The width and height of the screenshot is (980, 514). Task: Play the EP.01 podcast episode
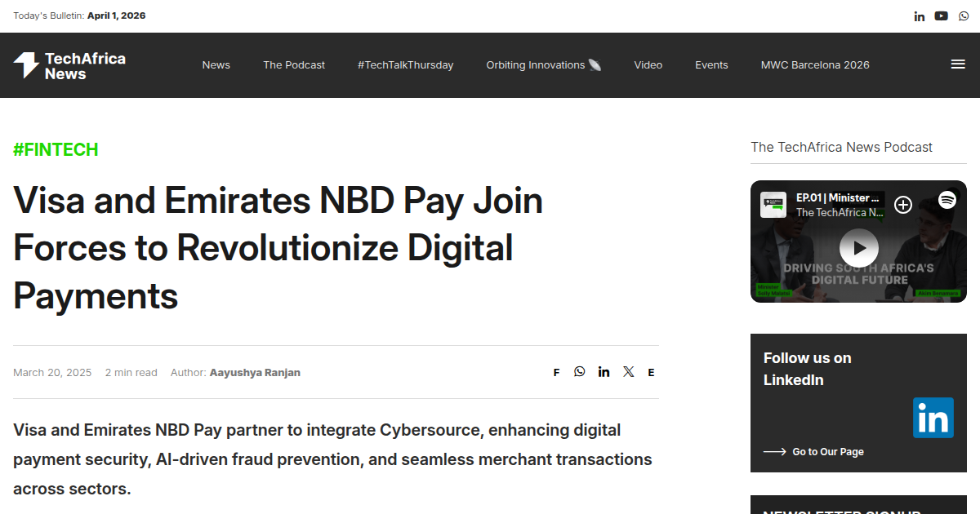[x=858, y=247]
